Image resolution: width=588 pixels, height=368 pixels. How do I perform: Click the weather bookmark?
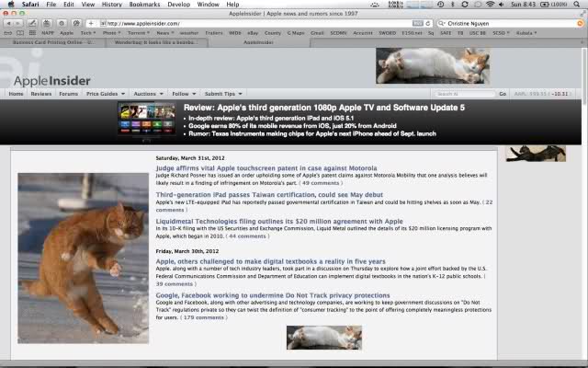[x=188, y=33]
